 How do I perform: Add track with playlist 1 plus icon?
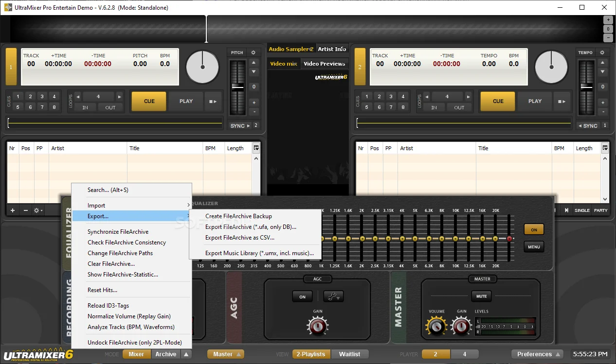(13, 210)
